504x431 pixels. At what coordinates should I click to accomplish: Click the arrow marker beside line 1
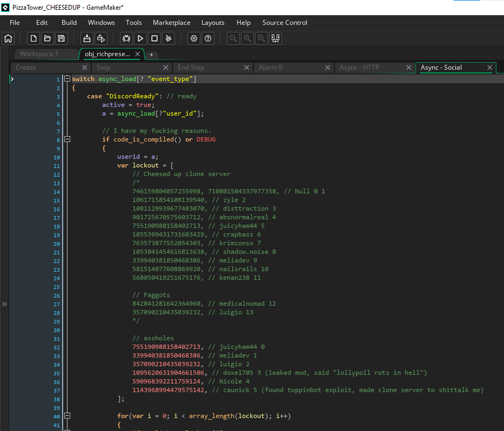[12, 79]
